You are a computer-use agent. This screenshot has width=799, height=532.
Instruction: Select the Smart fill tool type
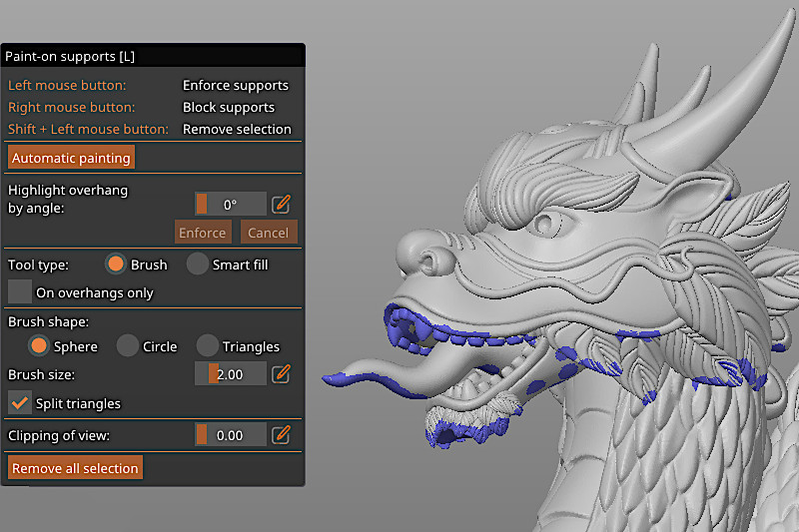[197, 265]
